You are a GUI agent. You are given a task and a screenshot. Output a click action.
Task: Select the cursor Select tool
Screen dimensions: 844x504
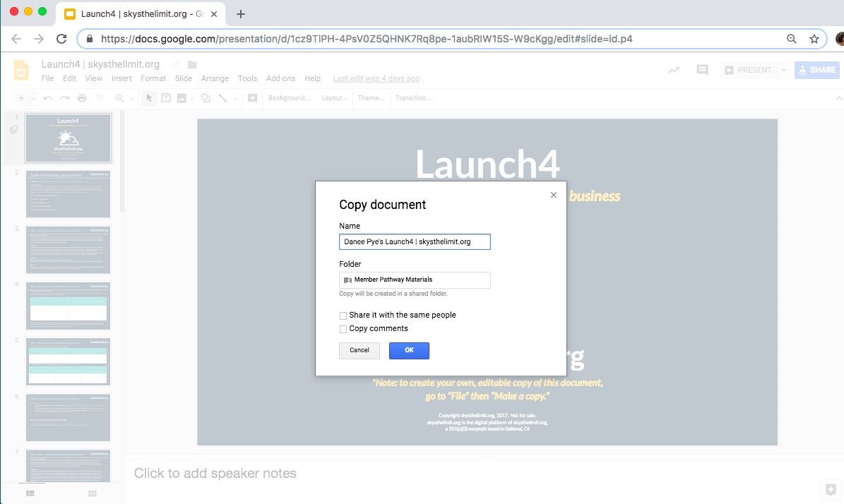(149, 98)
